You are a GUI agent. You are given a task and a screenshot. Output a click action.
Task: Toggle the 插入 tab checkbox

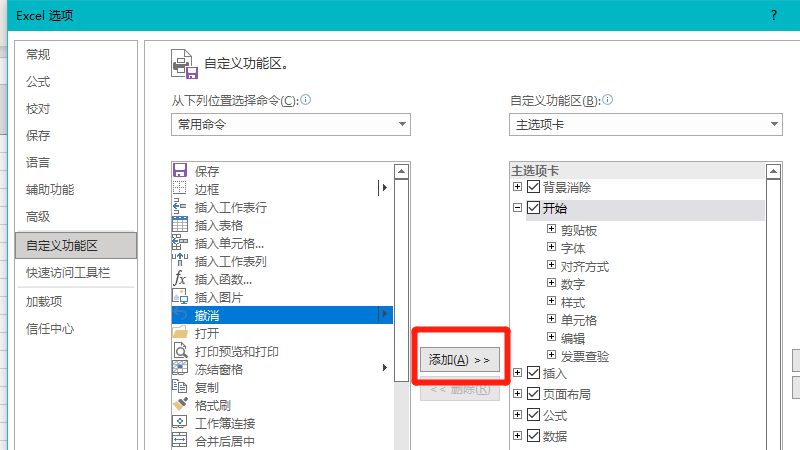(533, 373)
